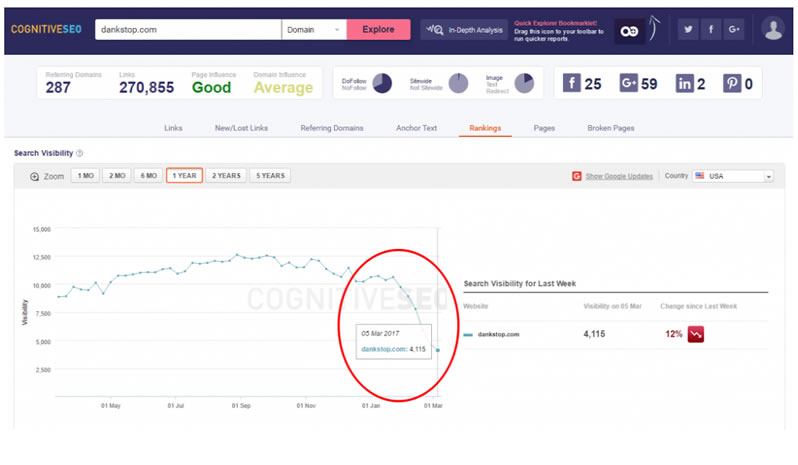Set zoom range to 2 MO
The image size is (798, 465).
pos(117,176)
